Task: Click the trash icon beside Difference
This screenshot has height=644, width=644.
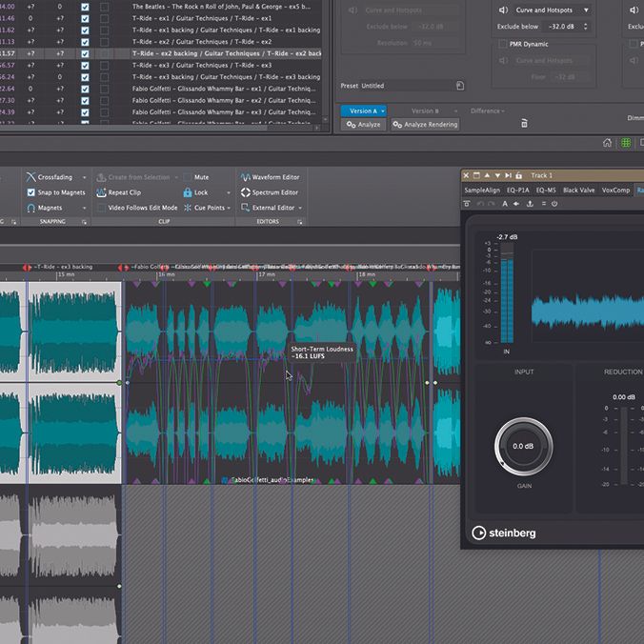Action: 524,123
